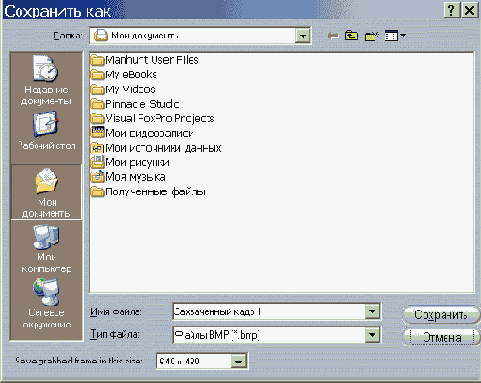Open the Views menu icon
Screen dimensions: 481x383
click(x=395, y=35)
